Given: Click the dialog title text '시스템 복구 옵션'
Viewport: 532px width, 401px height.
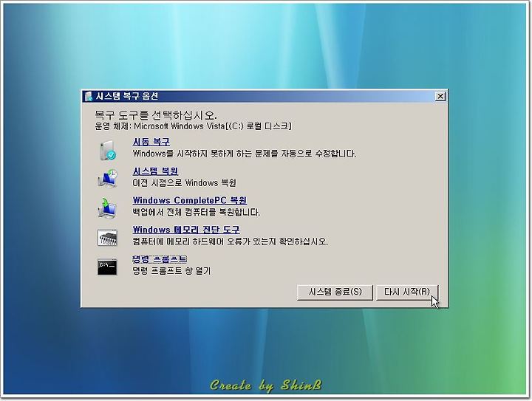Looking at the screenshot, I should tap(127, 96).
